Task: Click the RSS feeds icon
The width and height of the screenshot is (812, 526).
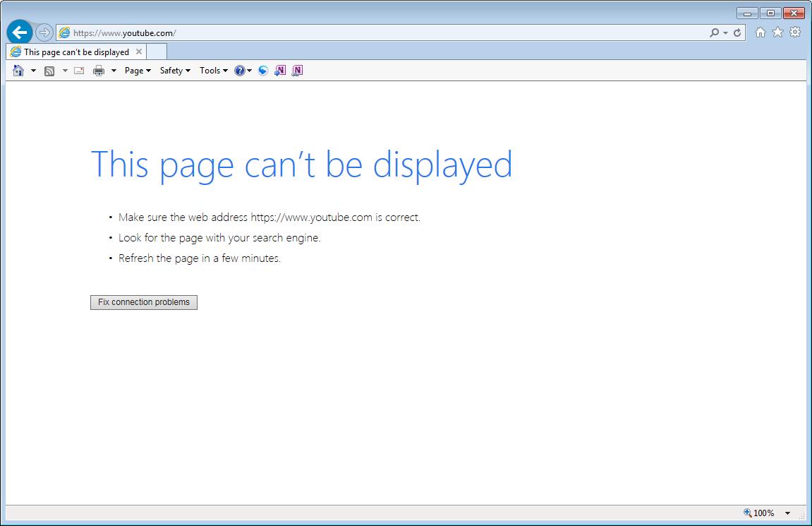Action: 49,71
